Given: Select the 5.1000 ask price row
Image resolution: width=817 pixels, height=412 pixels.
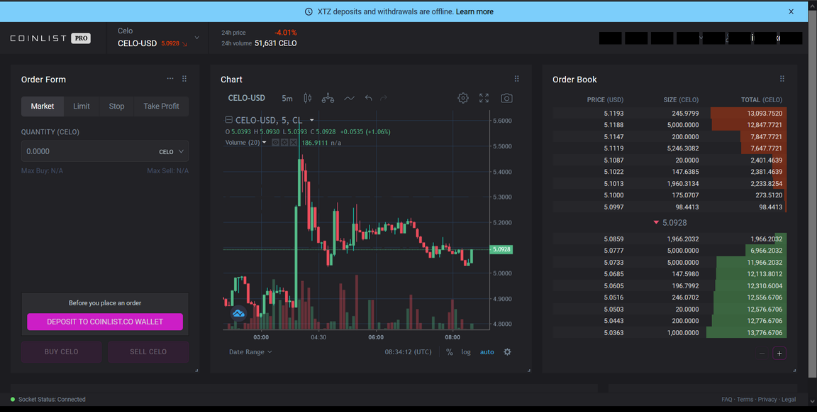Looking at the screenshot, I should click(x=670, y=195).
